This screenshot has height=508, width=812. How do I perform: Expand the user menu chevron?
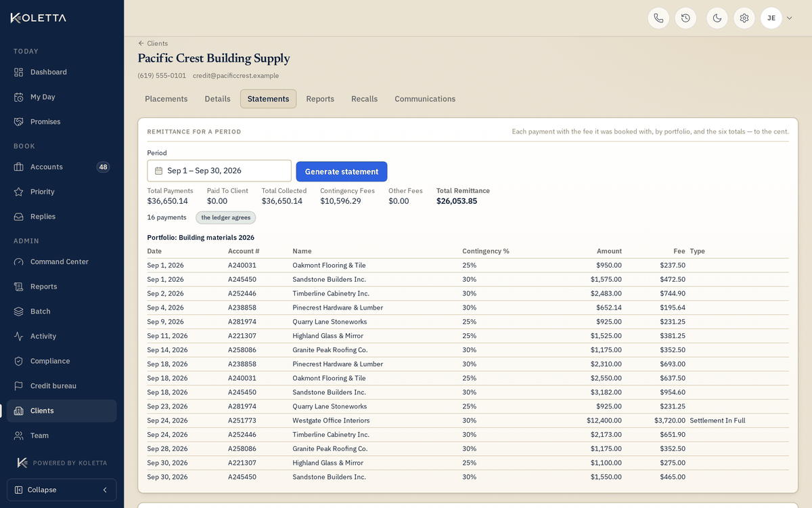pyautogui.click(x=789, y=18)
